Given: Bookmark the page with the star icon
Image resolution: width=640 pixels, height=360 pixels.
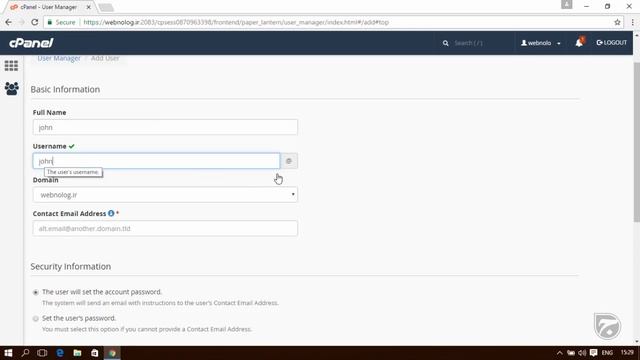Looking at the screenshot, I should (x=617, y=22).
